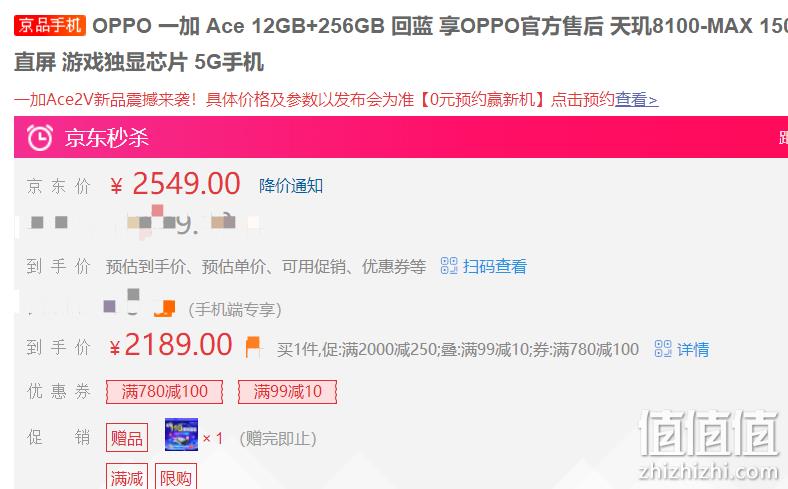Click the 京东秒杀 alarm clock icon

coord(39,137)
